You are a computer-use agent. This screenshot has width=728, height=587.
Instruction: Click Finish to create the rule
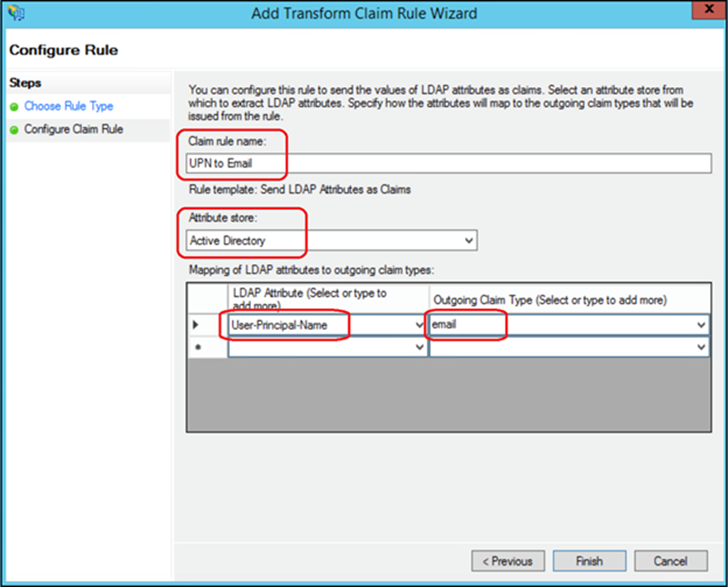(589, 561)
